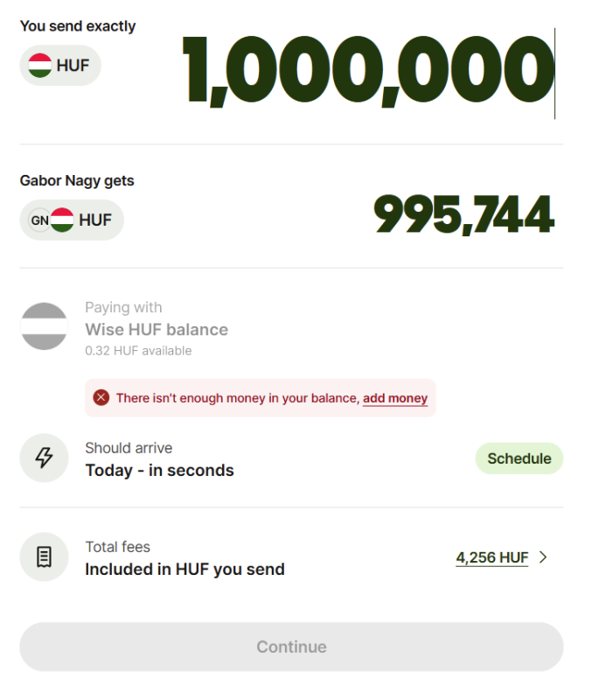Click the grey Wise HUF balance flag icon
The image size is (606, 700).
click(45, 326)
